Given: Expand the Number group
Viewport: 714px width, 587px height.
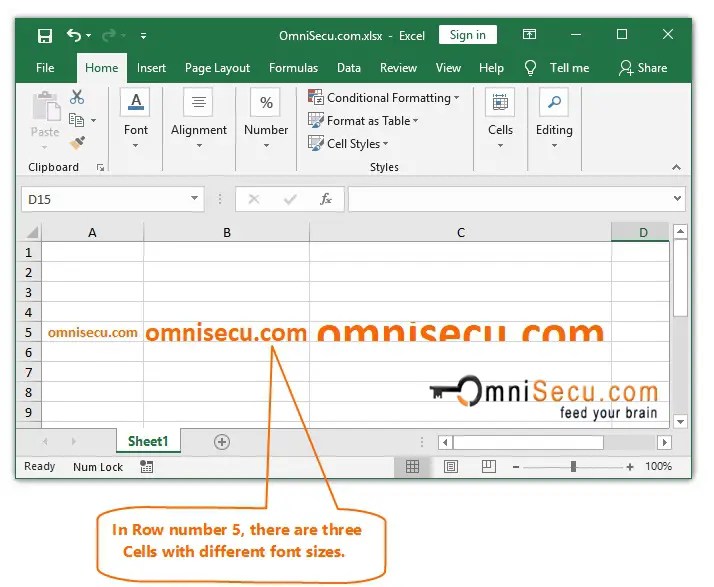Looking at the screenshot, I should tap(266, 118).
